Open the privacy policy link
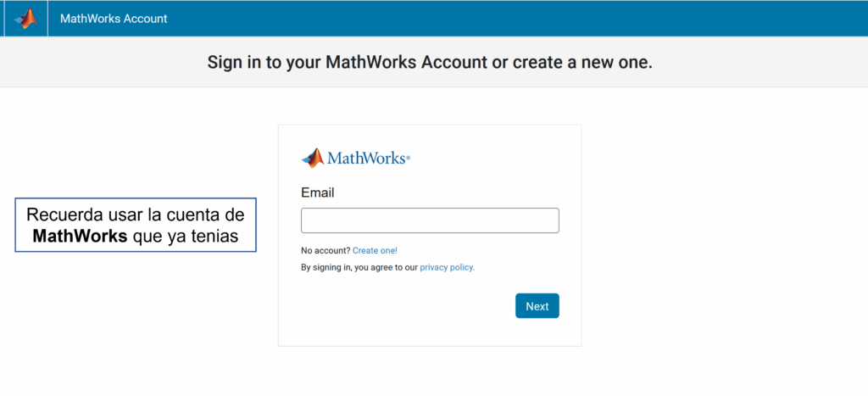868x396 pixels. click(x=448, y=267)
